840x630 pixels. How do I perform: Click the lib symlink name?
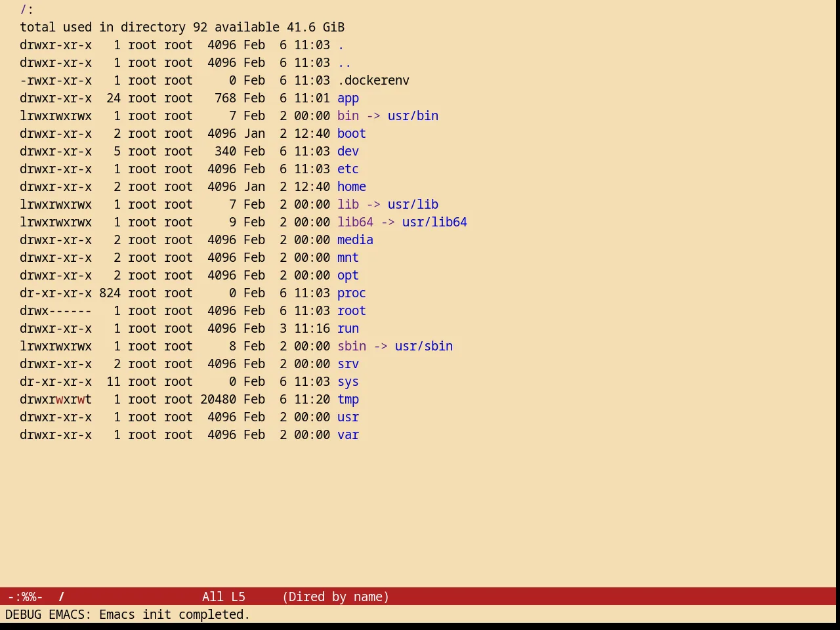pos(348,205)
